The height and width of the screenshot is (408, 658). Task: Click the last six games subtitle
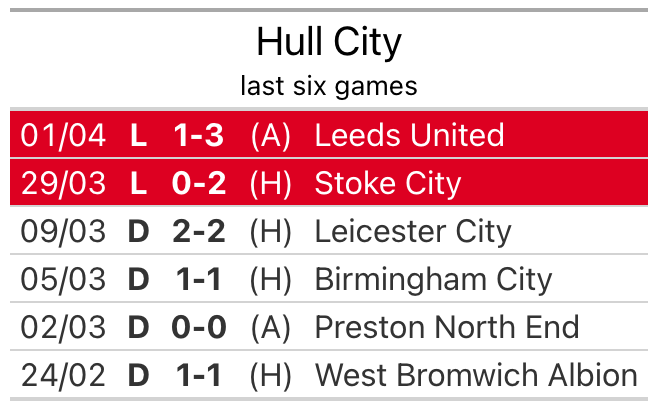[x=329, y=86]
